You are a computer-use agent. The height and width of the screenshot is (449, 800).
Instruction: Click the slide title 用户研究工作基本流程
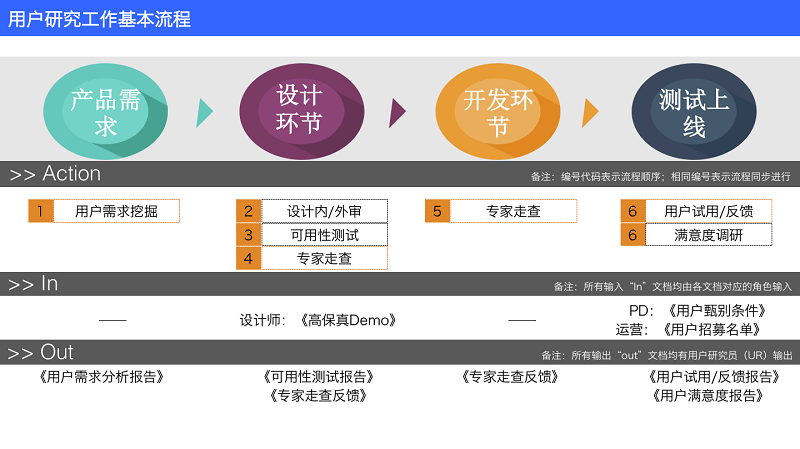(98, 18)
